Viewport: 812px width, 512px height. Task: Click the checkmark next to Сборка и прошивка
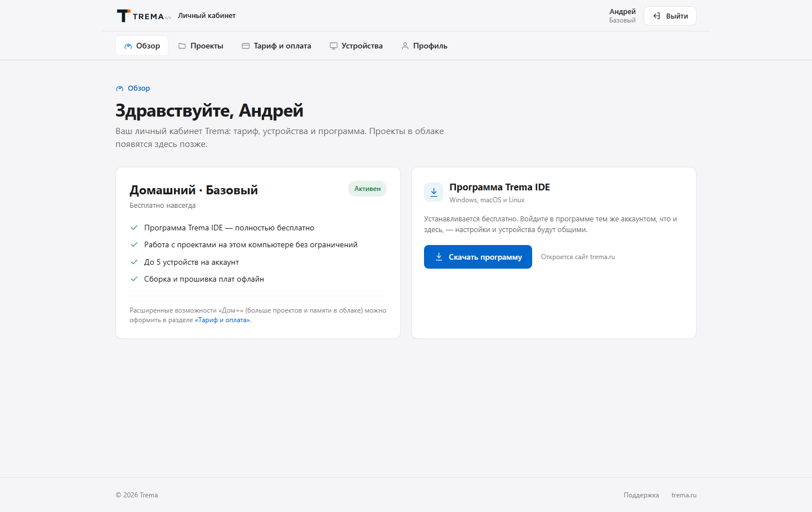coord(134,279)
